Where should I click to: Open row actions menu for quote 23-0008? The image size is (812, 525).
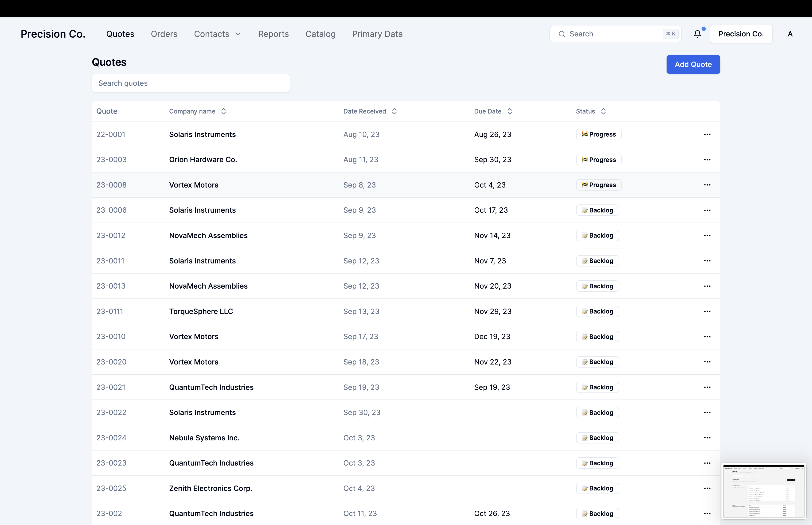[x=707, y=185]
